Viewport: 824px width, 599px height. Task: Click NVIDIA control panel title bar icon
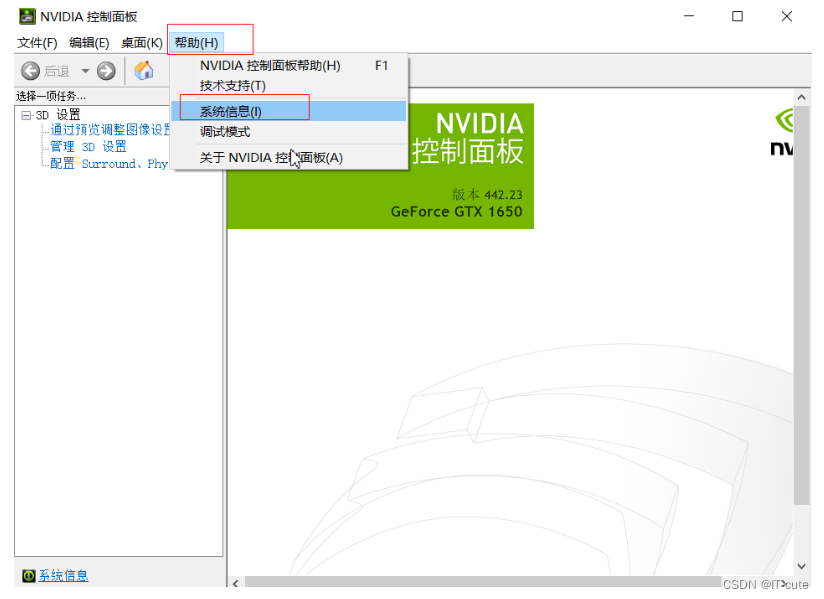tap(27, 16)
